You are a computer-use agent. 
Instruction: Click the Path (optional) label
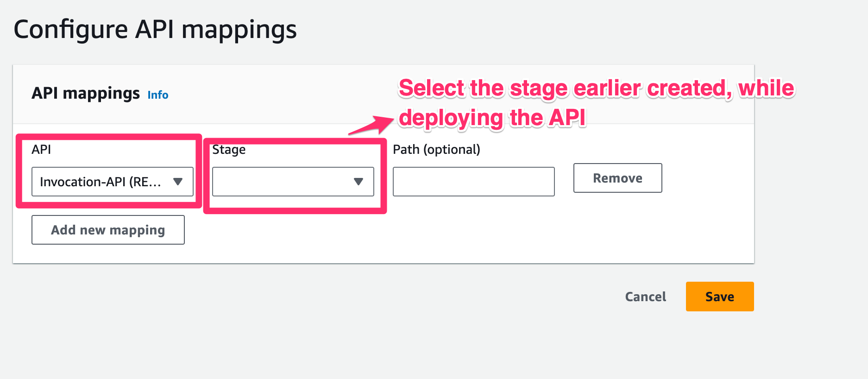tap(436, 150)
